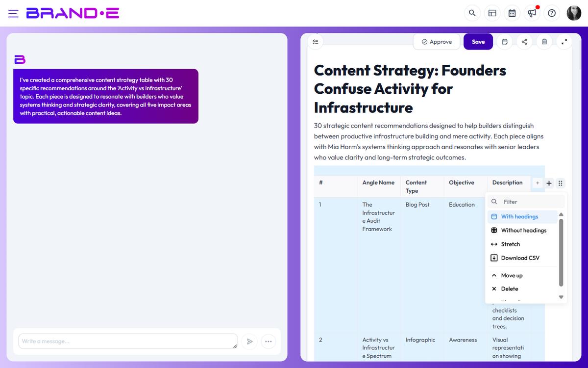Focus the Filter field in table menu
Viewport: 588px width, 368px height.
pos(527,202)
